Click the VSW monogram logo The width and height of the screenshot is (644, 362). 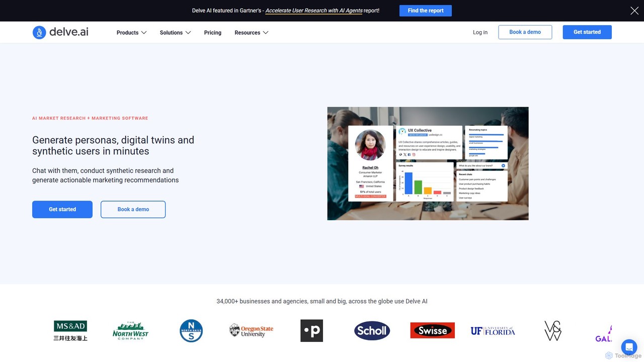[553, 331]
